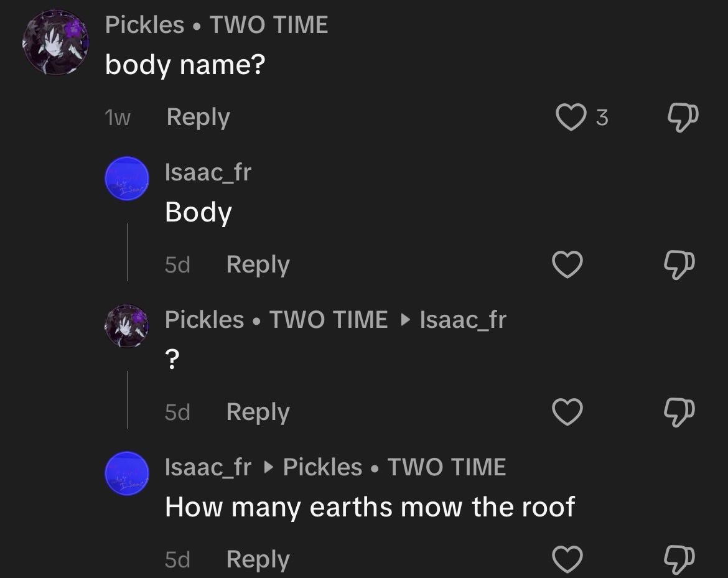
Task: Open Pickles avatar beside the "?" reply
Action: click(127, 326)
